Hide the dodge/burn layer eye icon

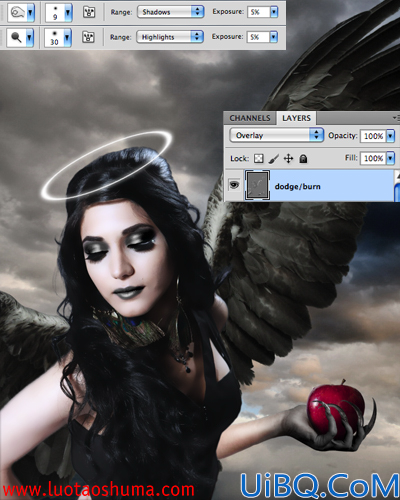234,184
